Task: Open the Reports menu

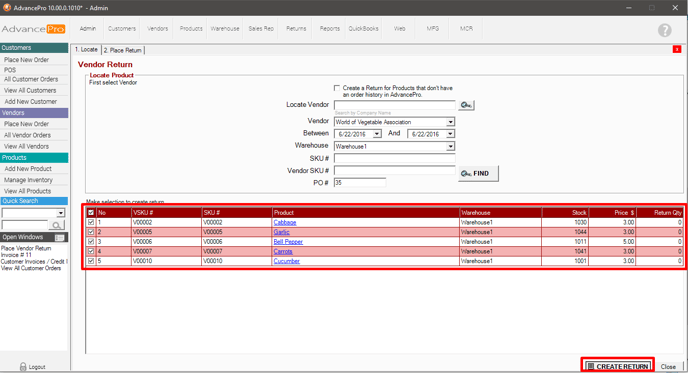Action: tap(330, 29)
